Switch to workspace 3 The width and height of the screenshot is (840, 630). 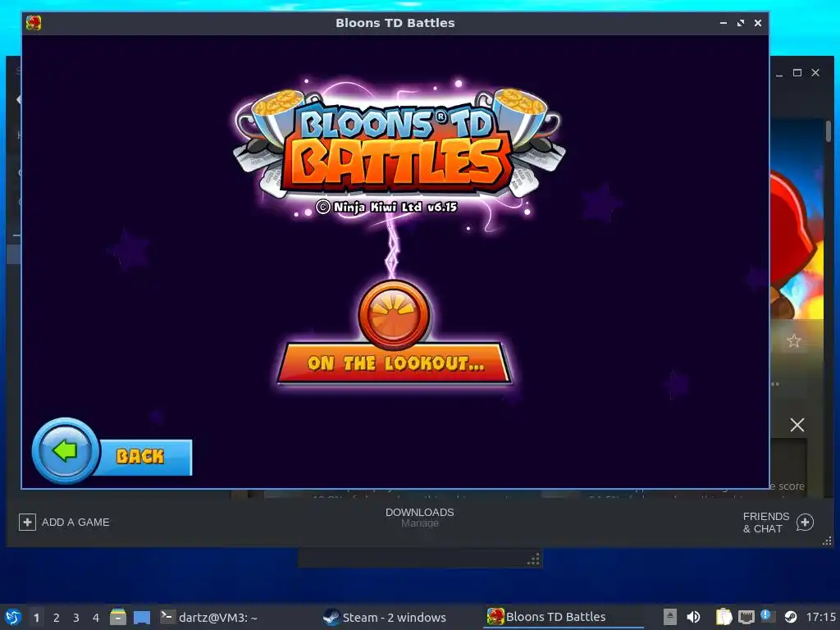click(x=76, y=618)
